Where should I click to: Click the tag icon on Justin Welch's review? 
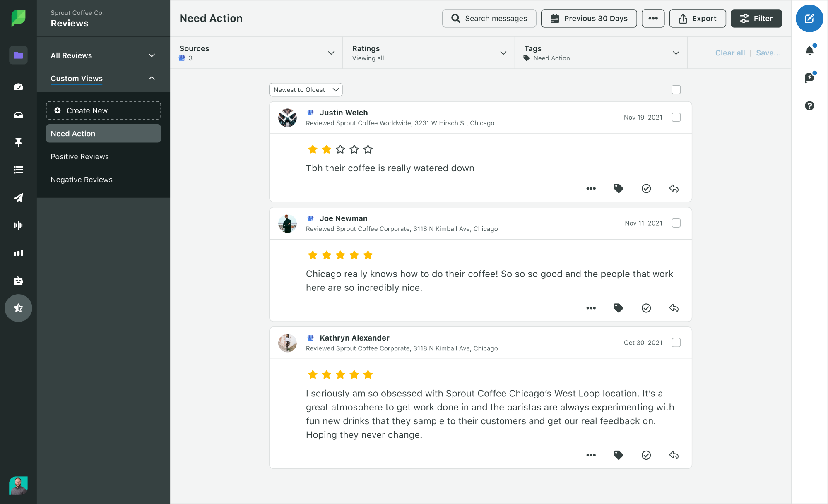click(619, 189)
